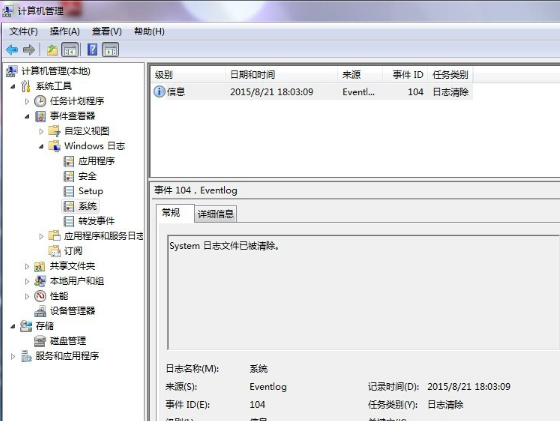The height and width of the screenshot is (421, 560).
Task: Click the Up one level folder icon
Action: click(x=52, y=50)
